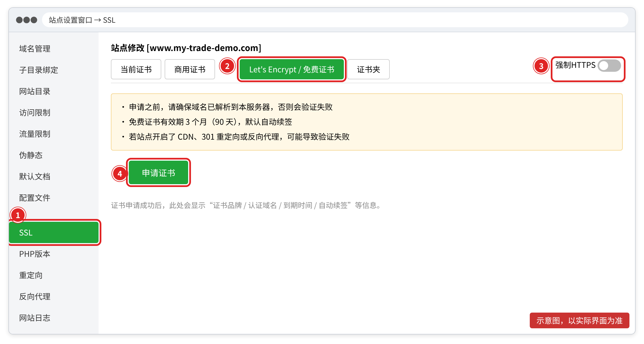Select 流量限制 in sidebar
Viewport: 644px width, 344px height.
[35, 134]
